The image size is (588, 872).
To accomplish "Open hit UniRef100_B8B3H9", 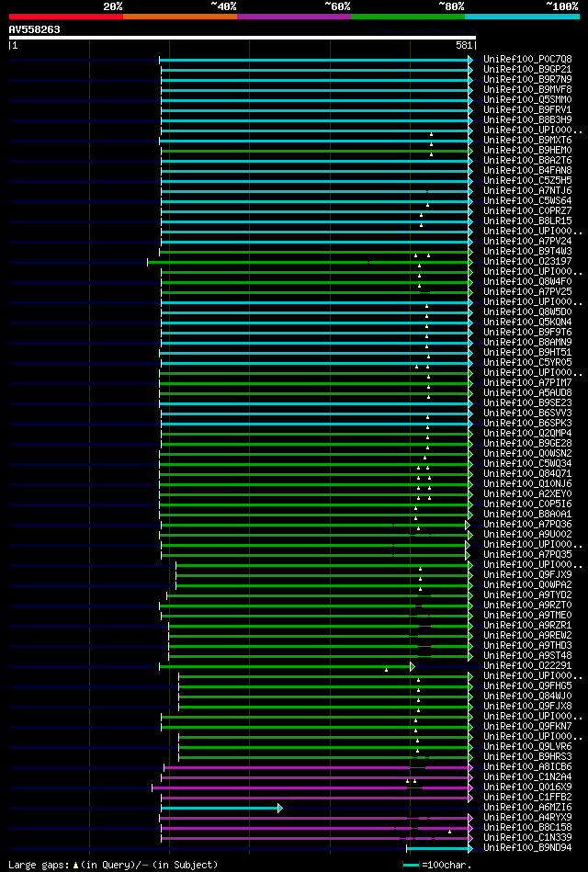I will tap(527, 120).
